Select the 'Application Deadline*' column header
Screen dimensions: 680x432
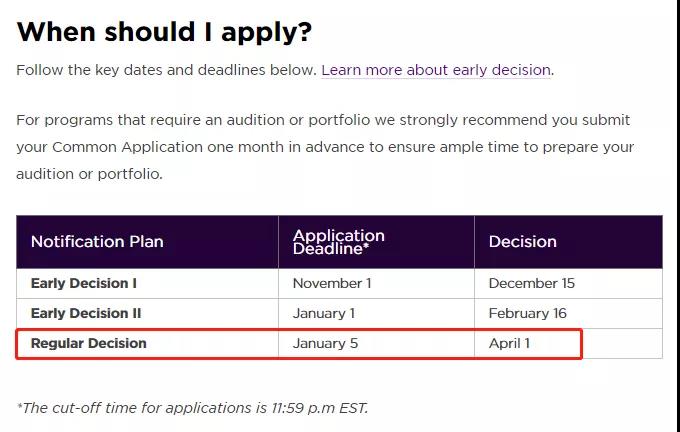pyautogui.click(x=338, y=242)
